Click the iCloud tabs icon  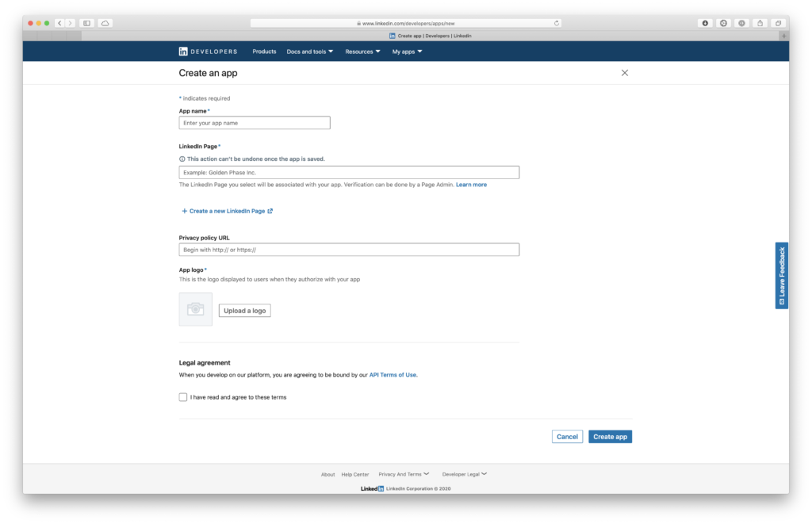coord(105,23)
